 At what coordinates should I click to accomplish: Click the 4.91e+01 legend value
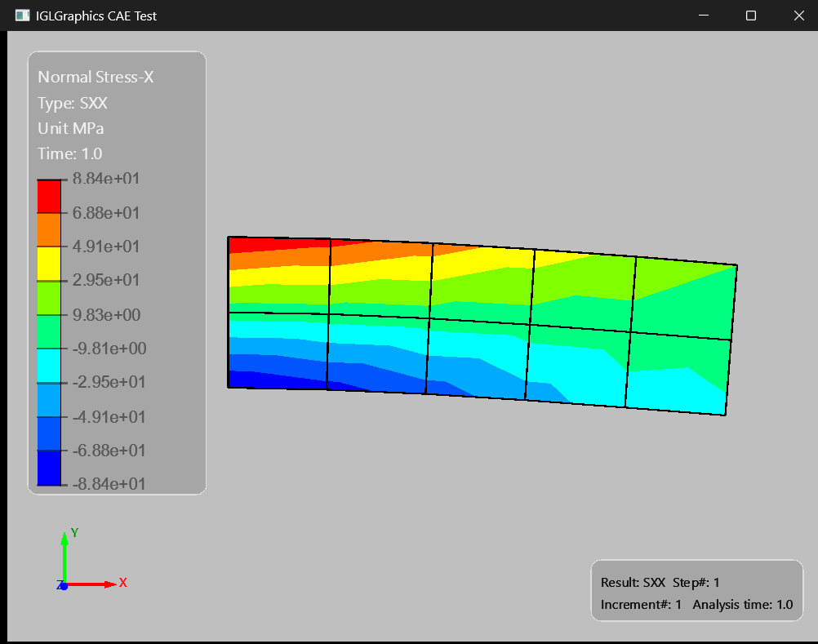click(x=106, y=246)
